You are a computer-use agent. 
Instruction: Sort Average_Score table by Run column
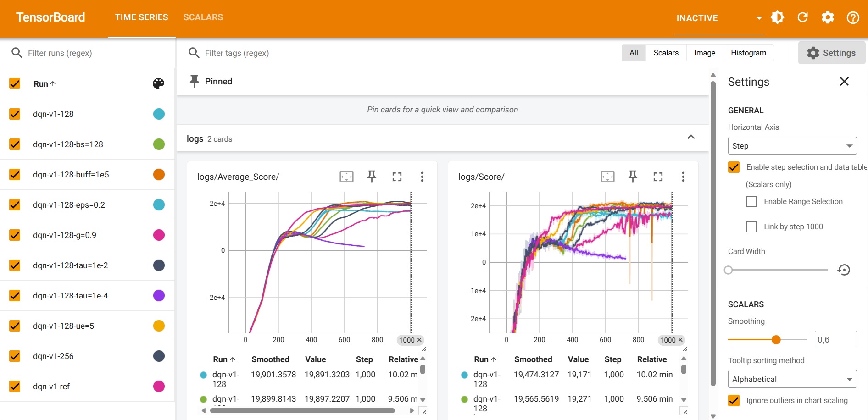224,359
